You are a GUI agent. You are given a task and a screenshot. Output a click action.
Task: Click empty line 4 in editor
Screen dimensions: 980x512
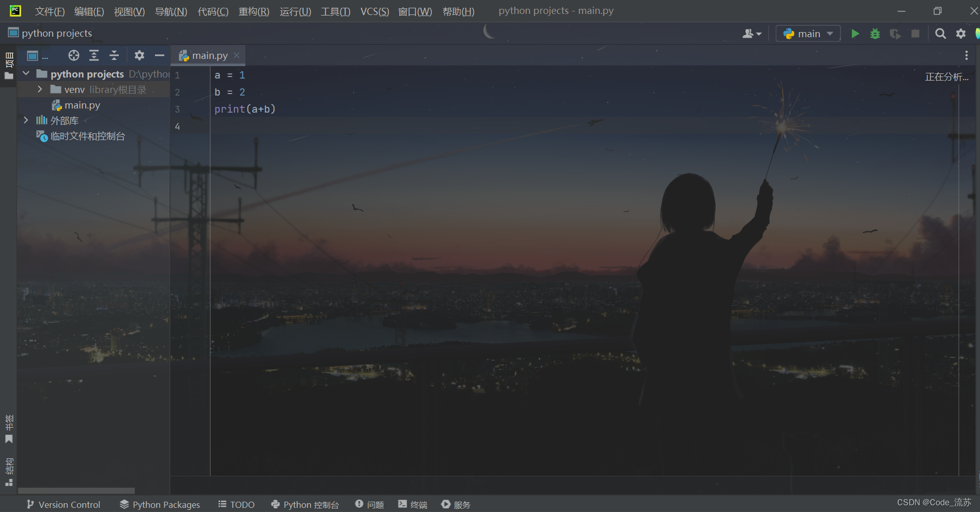[x=584, y=127]
